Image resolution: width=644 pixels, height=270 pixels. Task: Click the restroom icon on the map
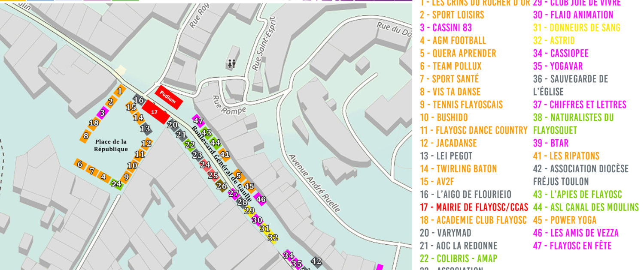(x=232, y=64)
